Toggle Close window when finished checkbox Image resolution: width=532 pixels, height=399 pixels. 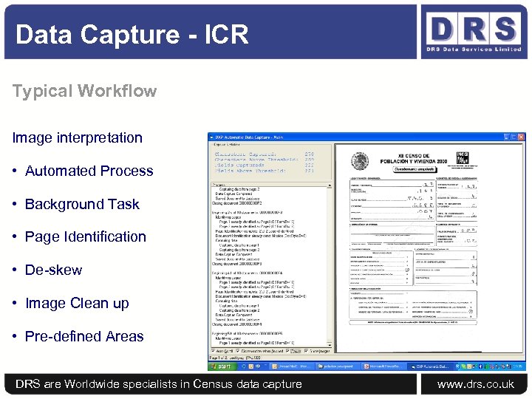(237, 351)
